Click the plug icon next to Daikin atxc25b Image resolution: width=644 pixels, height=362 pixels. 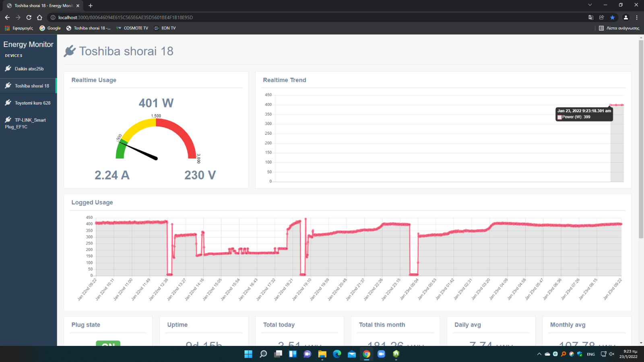point(8,68)
